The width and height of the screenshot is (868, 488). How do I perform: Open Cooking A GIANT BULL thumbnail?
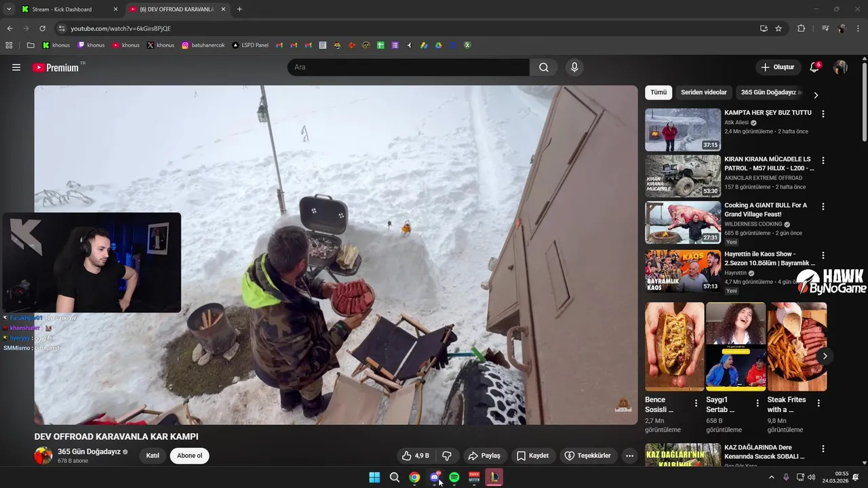[x=683, y=222]
